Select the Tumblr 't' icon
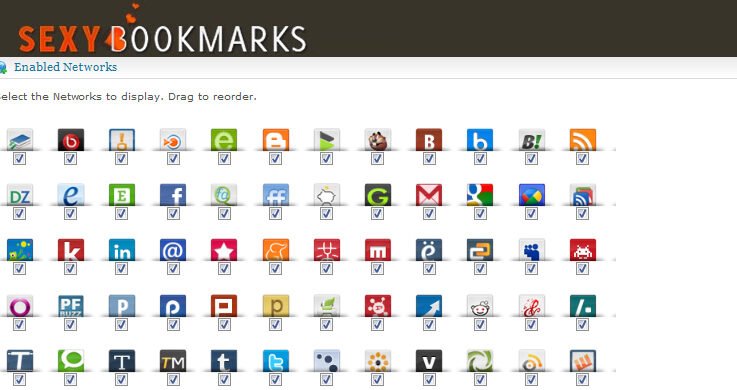The height and width of the screenshot is (390, 737). 224,360
